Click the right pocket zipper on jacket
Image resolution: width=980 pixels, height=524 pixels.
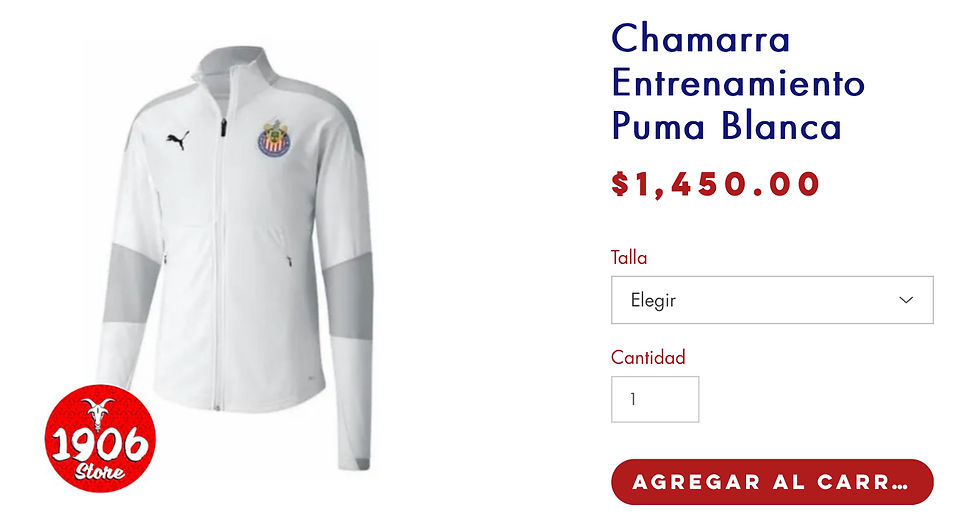point(289,260)
